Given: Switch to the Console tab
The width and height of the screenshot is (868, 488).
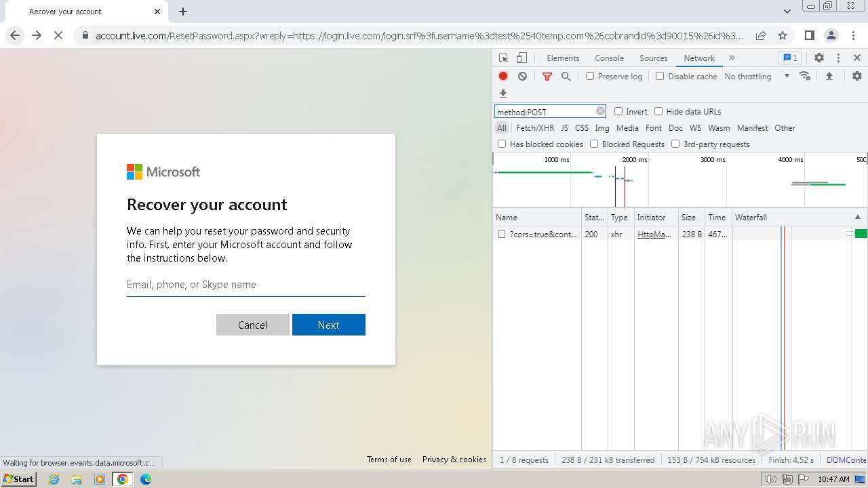Looking at the screenshot, I should [609, 58].
